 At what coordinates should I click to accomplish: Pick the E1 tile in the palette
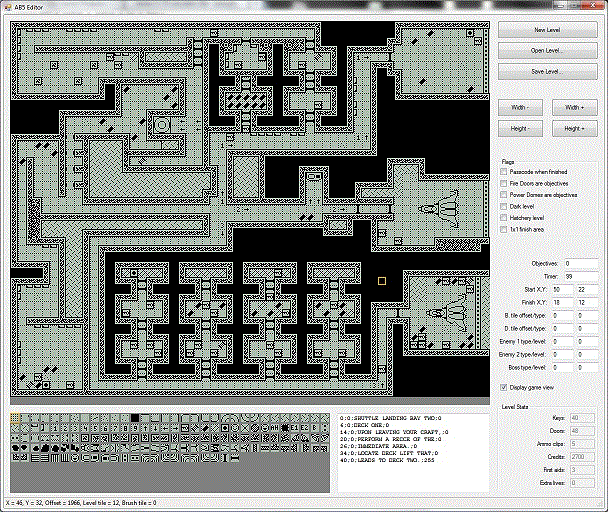tap(294, 428)
